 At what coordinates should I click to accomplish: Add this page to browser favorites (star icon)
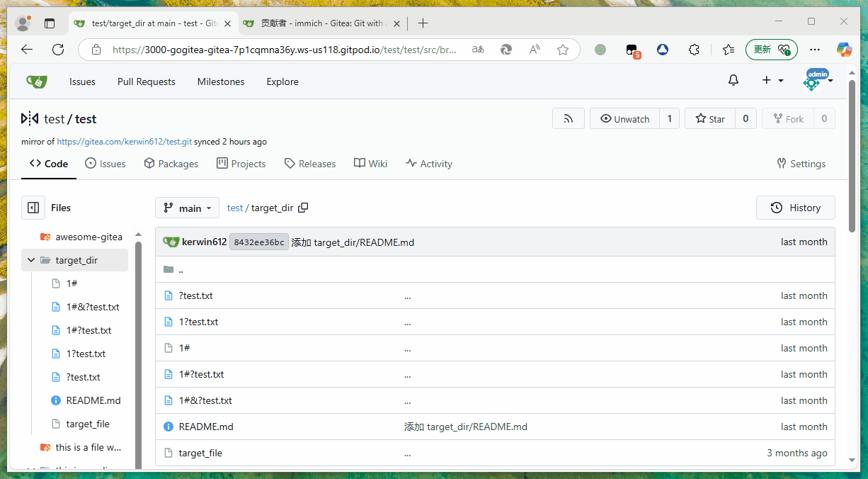[563, 50]
